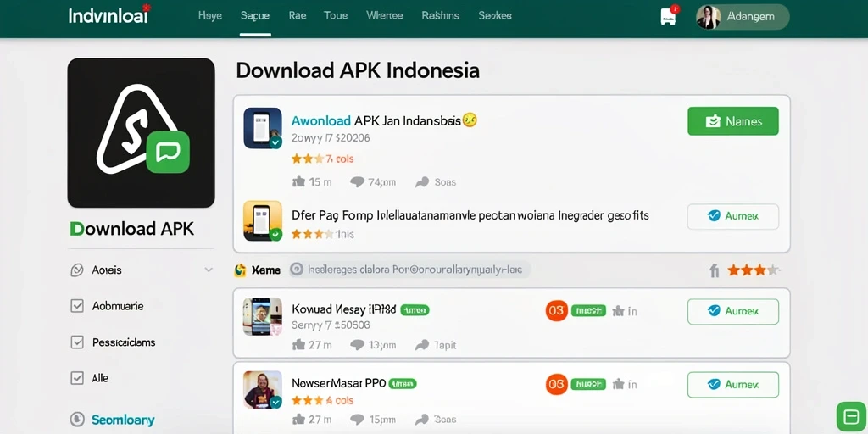
Task: Click the share icon in NowserMasar row
Action: click(422, 419)
